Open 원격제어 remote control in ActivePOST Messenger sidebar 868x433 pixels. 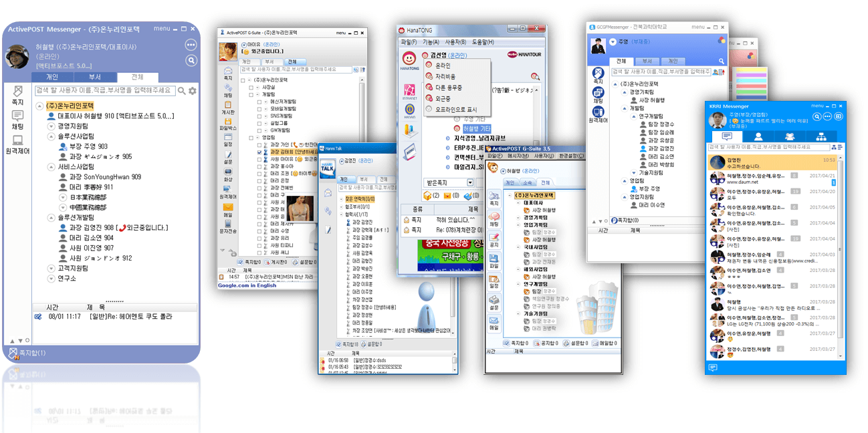coord(17,145)
